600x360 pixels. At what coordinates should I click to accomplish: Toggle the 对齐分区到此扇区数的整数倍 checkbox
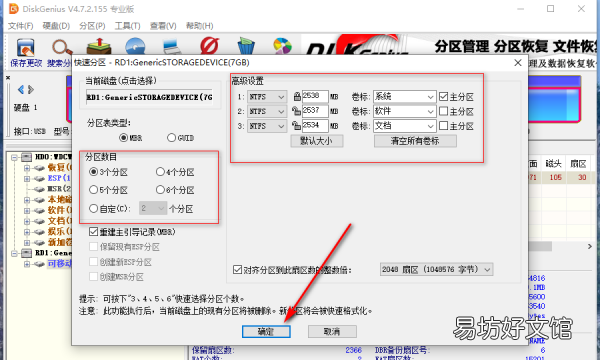pos(237,269)
